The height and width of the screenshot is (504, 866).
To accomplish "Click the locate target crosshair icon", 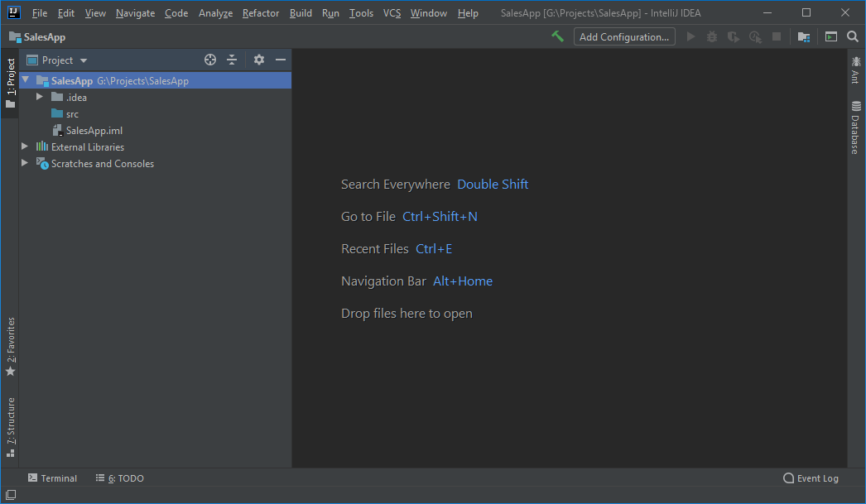I will (209, 60).
